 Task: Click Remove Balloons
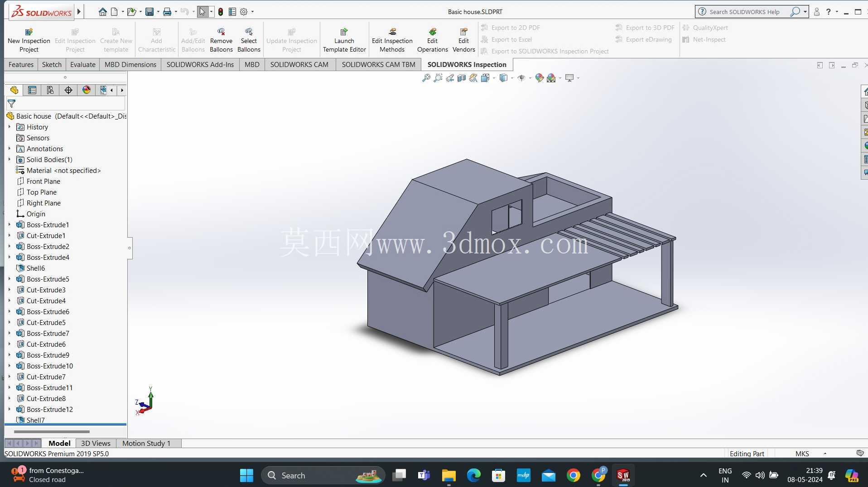pos(221,40)
